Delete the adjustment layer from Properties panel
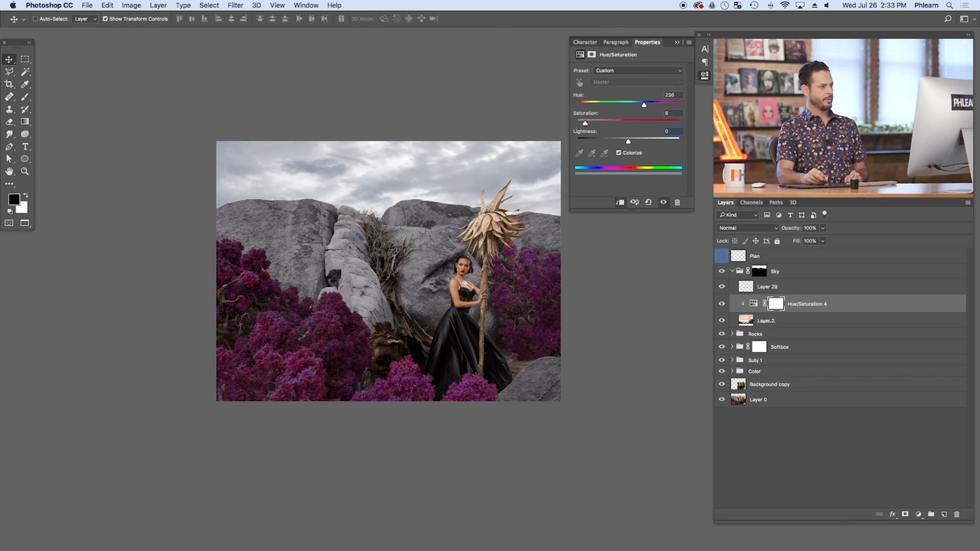Screen dimensions: 980x551 pos(677,202)
